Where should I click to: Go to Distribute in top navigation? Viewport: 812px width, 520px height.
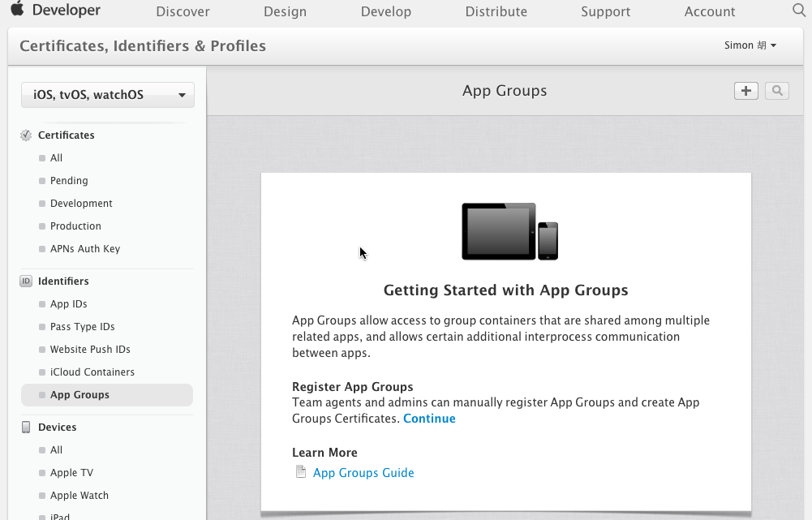[x=496, y=11]
